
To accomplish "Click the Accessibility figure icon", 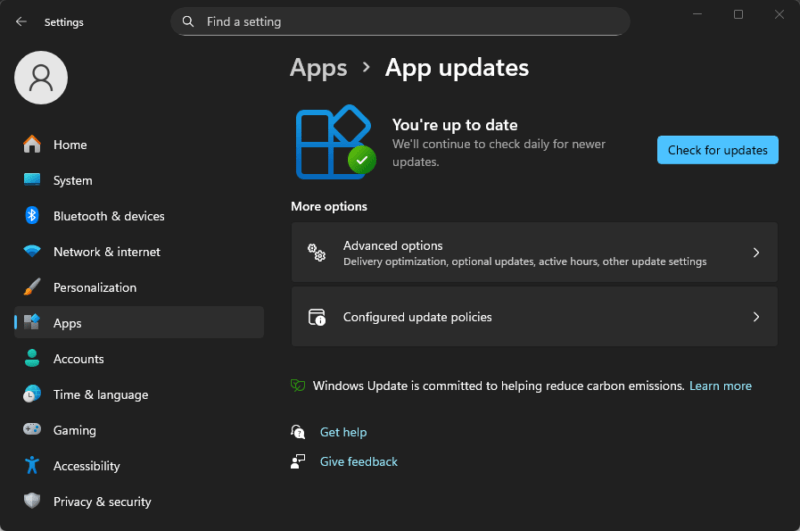I will pyautogui.click(x=32, y=465).
